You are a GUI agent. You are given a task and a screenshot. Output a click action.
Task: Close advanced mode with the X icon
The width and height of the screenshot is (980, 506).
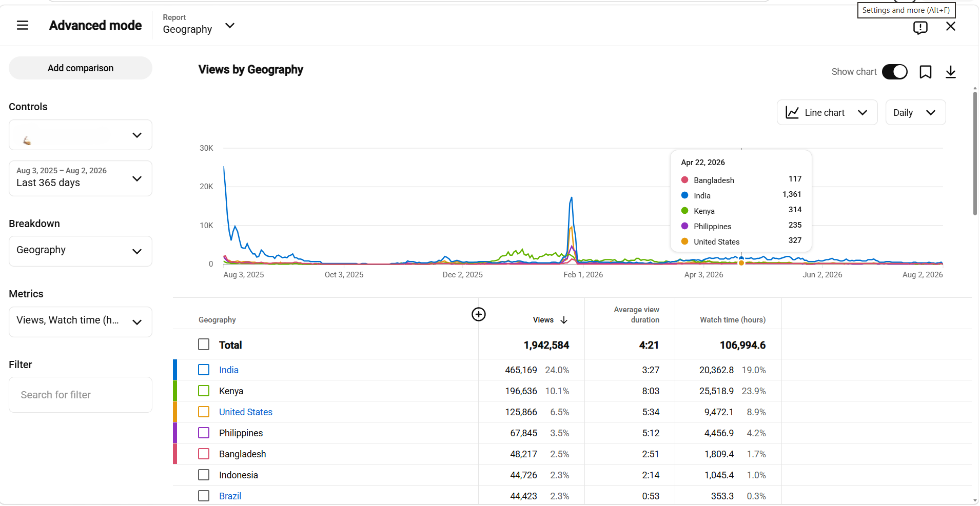click(x=951, y=26)
